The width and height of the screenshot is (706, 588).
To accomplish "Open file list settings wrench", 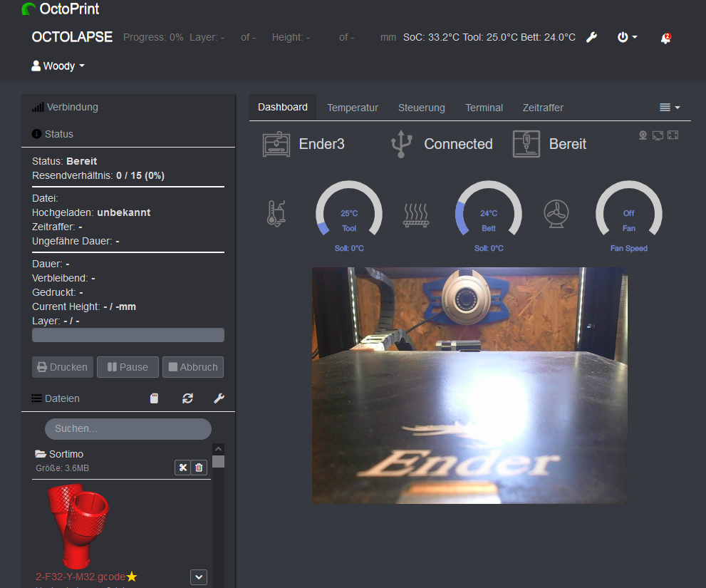I will click(219, 398).
